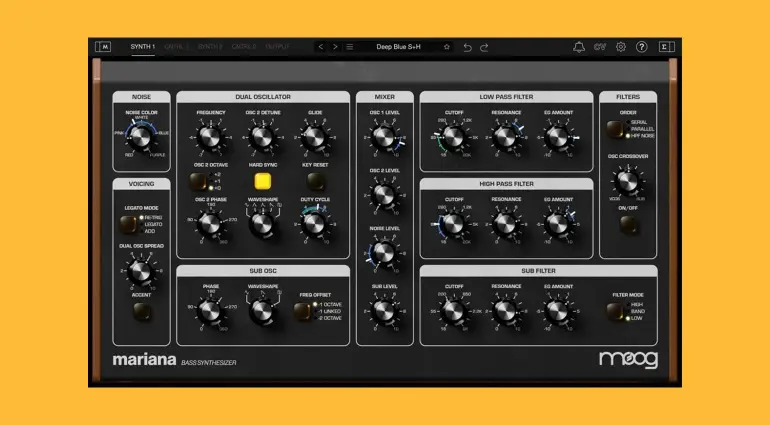Click the redo arrow icon
Screen dimensions: 770x425
pos(485,47)
